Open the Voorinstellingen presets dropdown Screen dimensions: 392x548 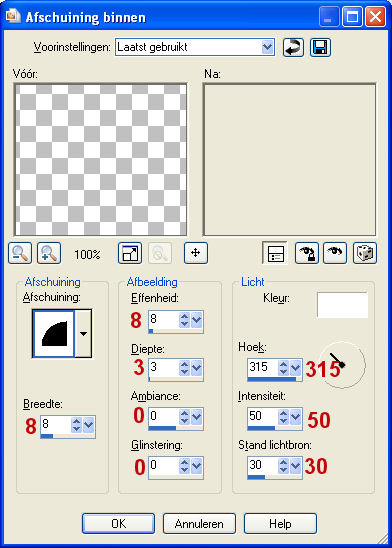coord(267,47)
